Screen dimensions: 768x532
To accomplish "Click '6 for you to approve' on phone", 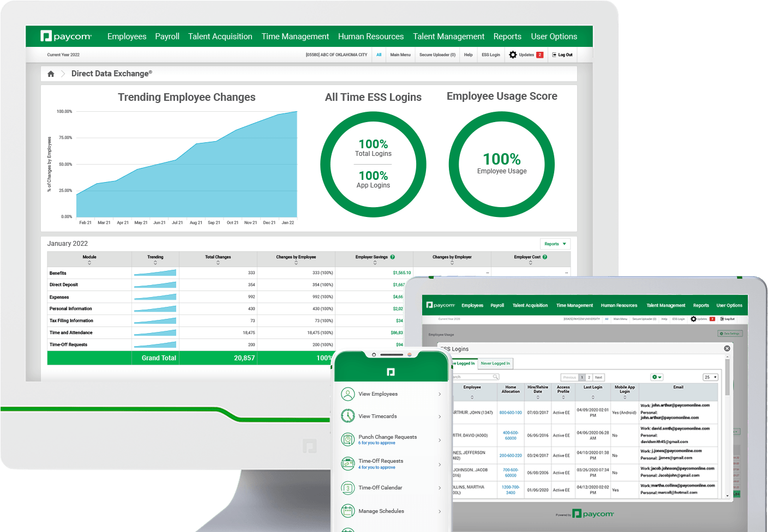I will tap(377, 443).
